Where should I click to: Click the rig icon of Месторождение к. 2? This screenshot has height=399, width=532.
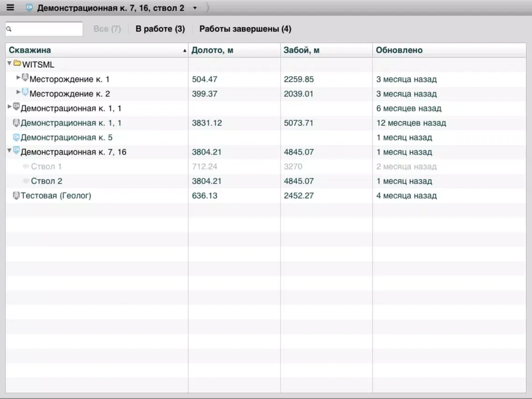(x=25, y=92)
